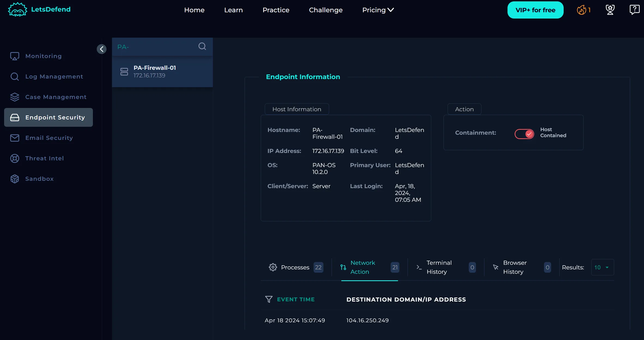Click the streak flame icon in header
The width and height of the screenshot is (644, 340).
[x=581, y=10]
